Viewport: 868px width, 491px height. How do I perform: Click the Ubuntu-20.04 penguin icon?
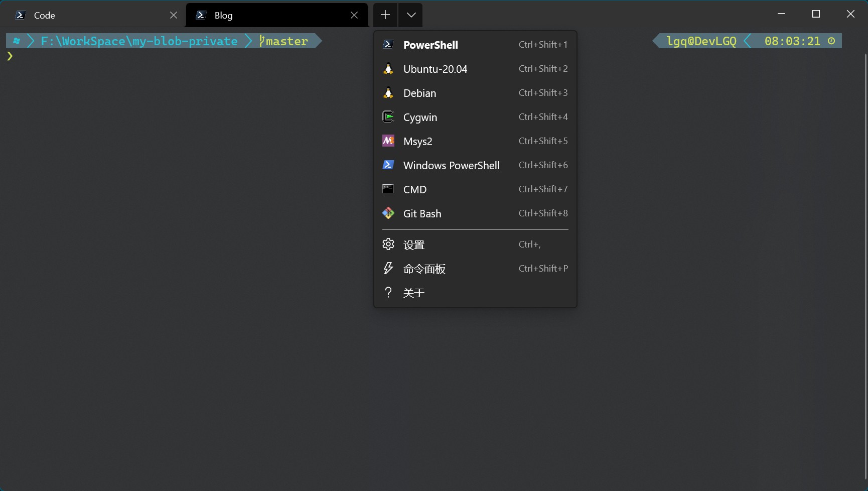388,68
